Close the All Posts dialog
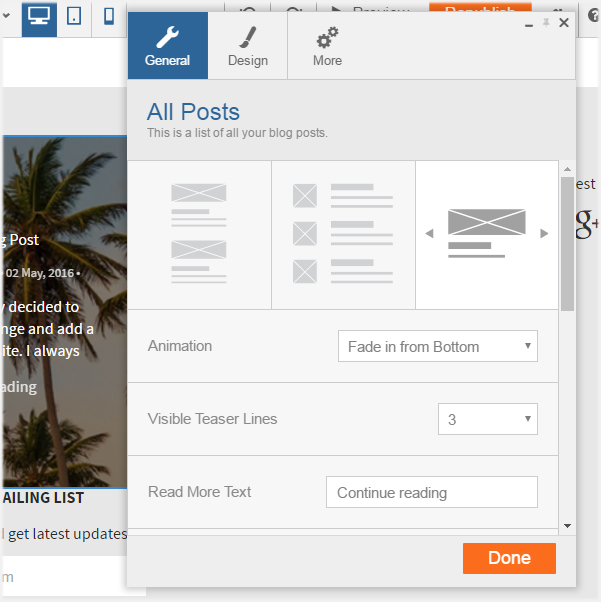Image resolution: width=601 pixels, height=602 pixels. click(564, 23)
